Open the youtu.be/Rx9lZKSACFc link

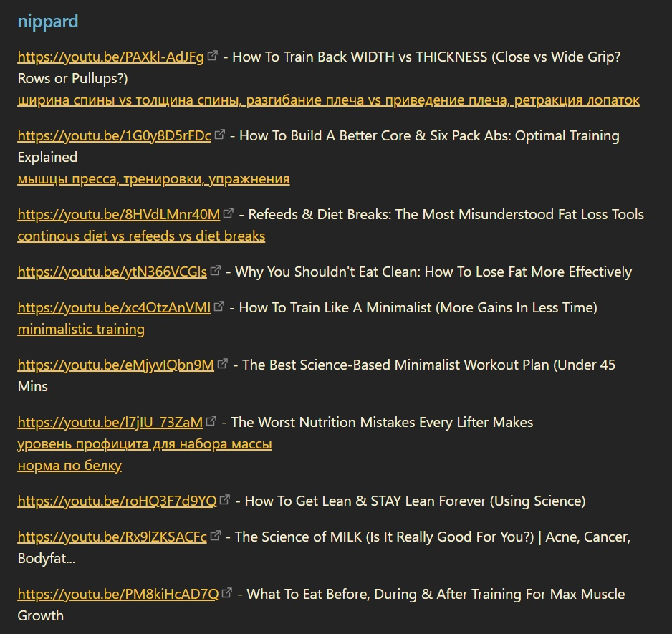click(x=112, y=537)
